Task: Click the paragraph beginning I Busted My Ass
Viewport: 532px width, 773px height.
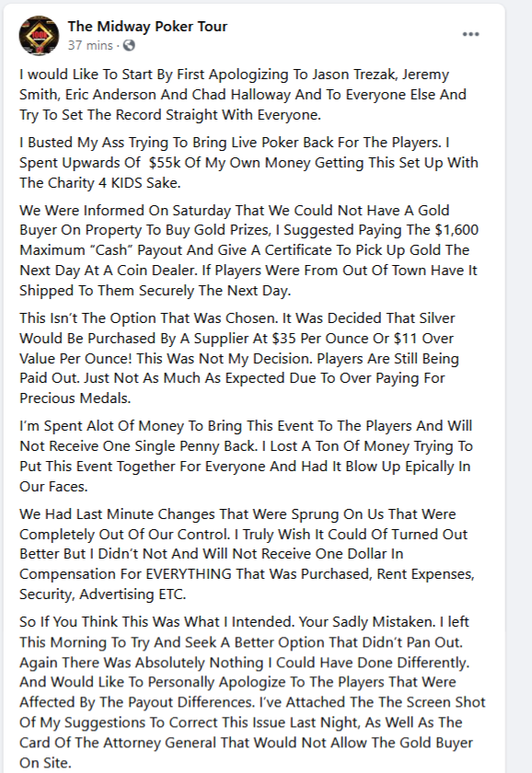Action: point(249,163)
